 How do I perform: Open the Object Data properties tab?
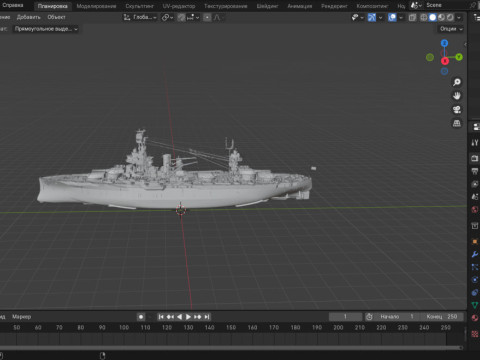click(475, 305)
